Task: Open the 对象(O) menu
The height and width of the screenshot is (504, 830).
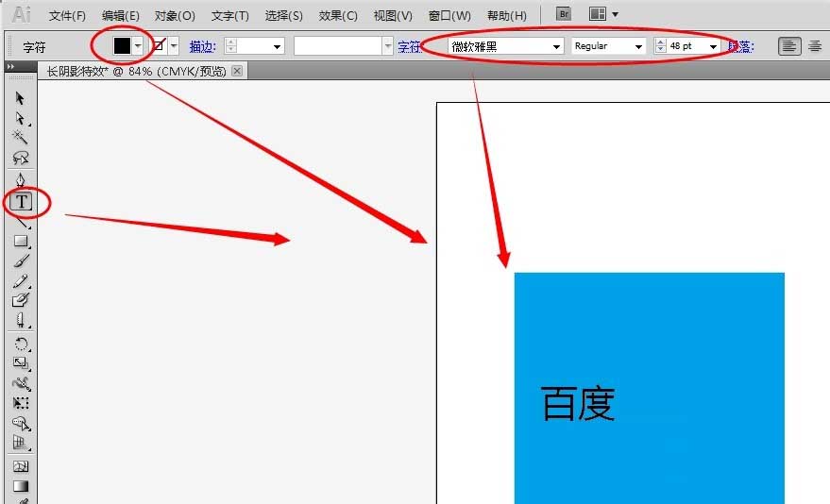Action: pyautogui.click(x=175, y=16)
